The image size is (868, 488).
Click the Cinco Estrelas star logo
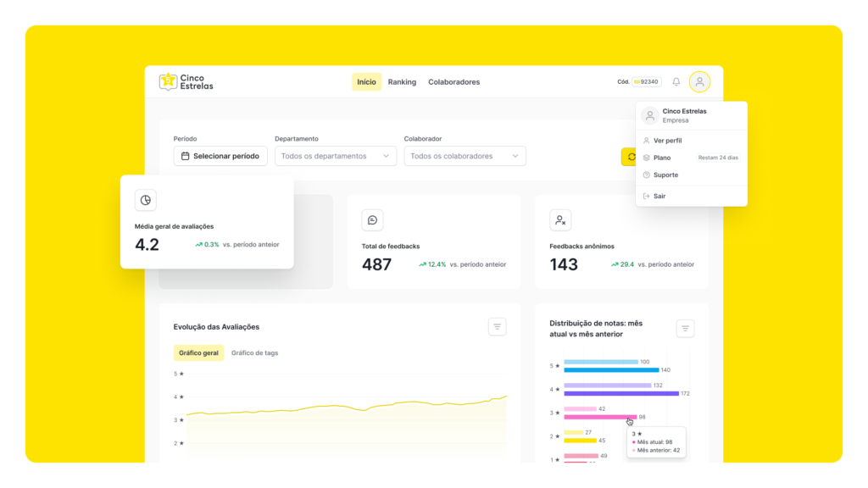tap(169, 81)
